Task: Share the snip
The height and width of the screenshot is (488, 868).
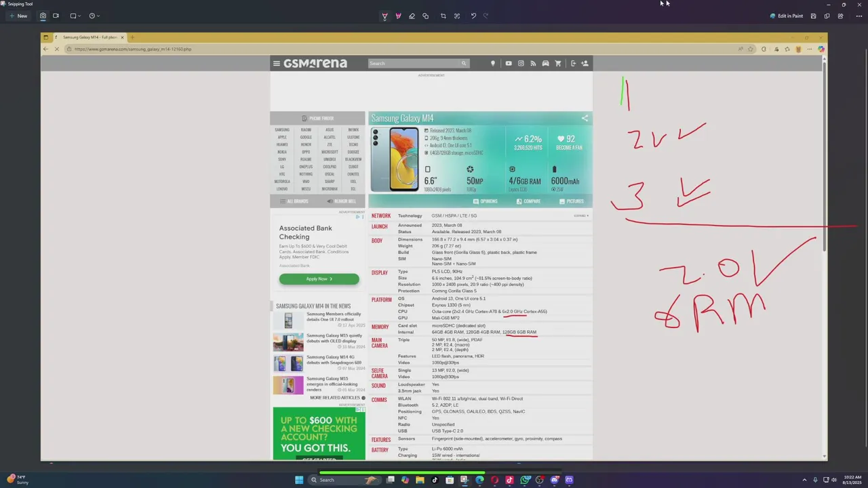Action: pos(840,16)
